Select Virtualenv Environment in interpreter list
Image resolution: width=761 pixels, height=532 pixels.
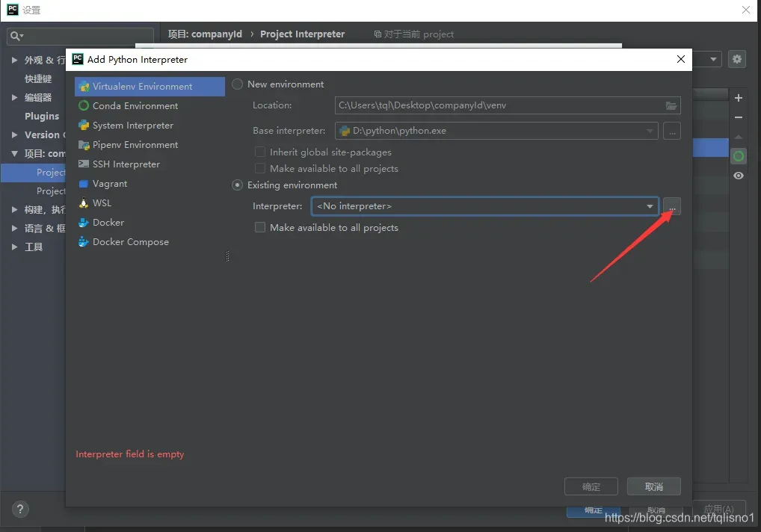pos(150,87)
